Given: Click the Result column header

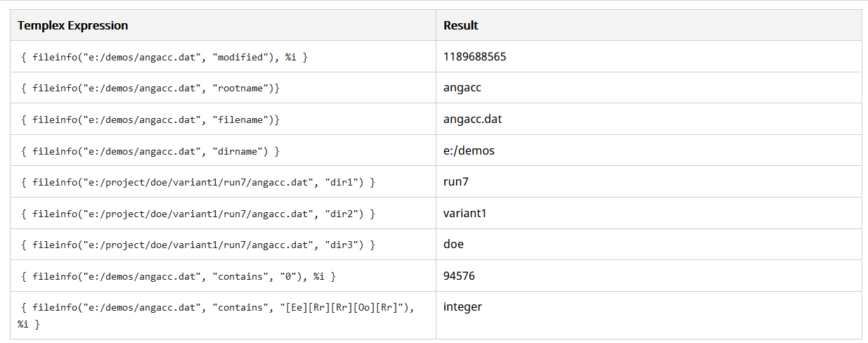Looking at the screenshot, I should (461, 25).
